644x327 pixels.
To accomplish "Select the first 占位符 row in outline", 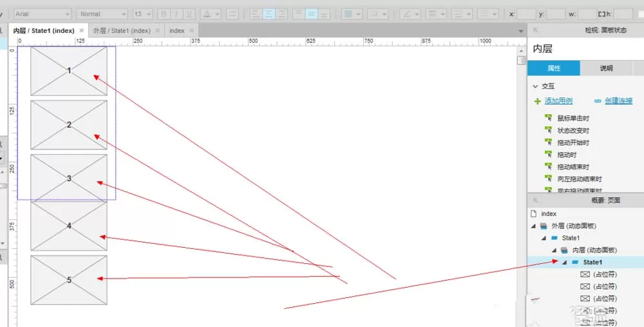I will click(x=585, y=274).
